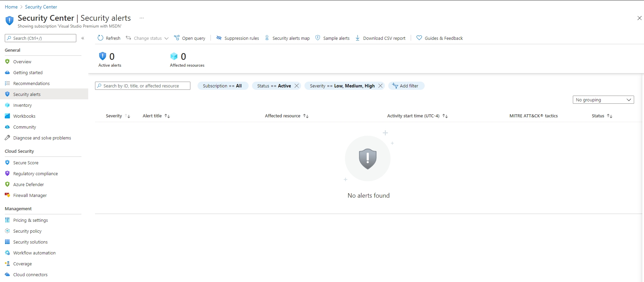Expand the Change status dropdown

166,38
